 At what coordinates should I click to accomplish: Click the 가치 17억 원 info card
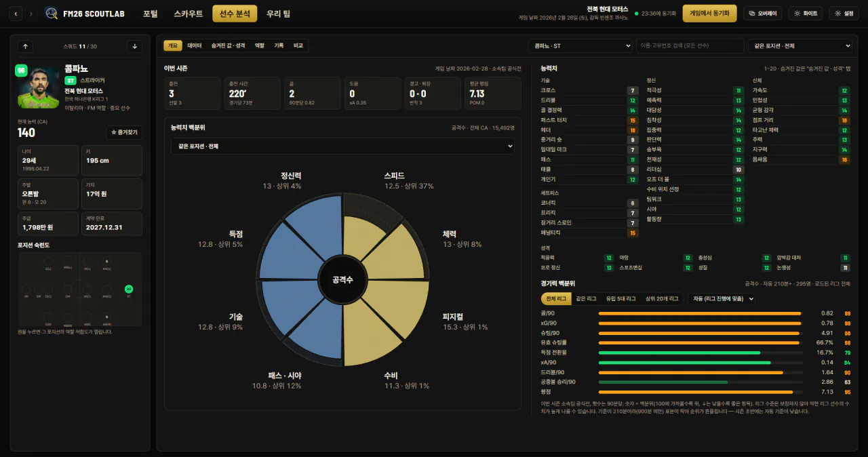[112, 194]
